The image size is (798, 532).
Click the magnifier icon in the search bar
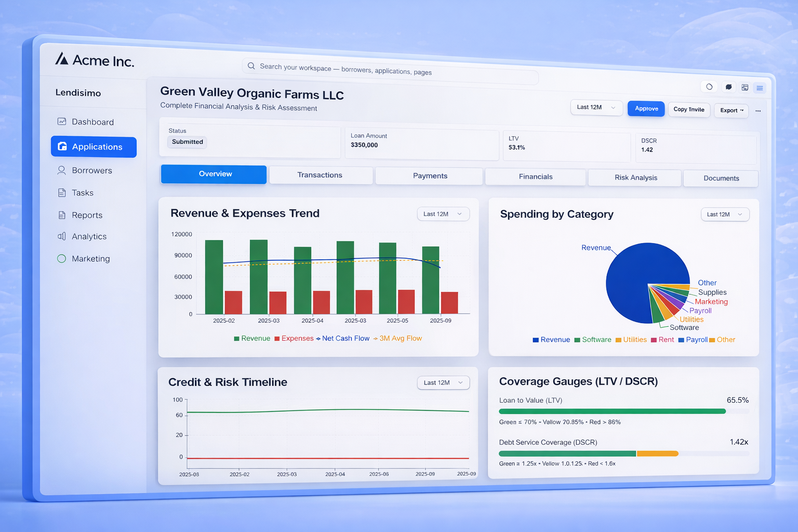(x=251, y=66)
